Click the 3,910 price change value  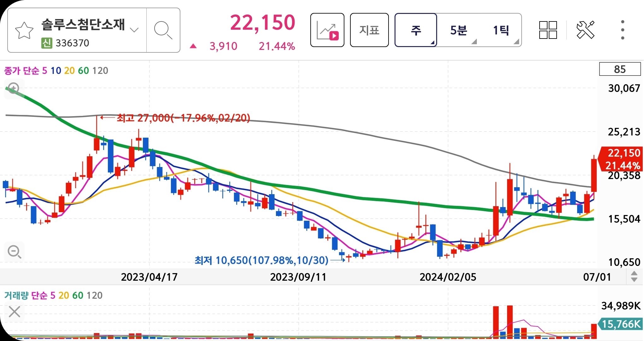[x=223, y=46]
